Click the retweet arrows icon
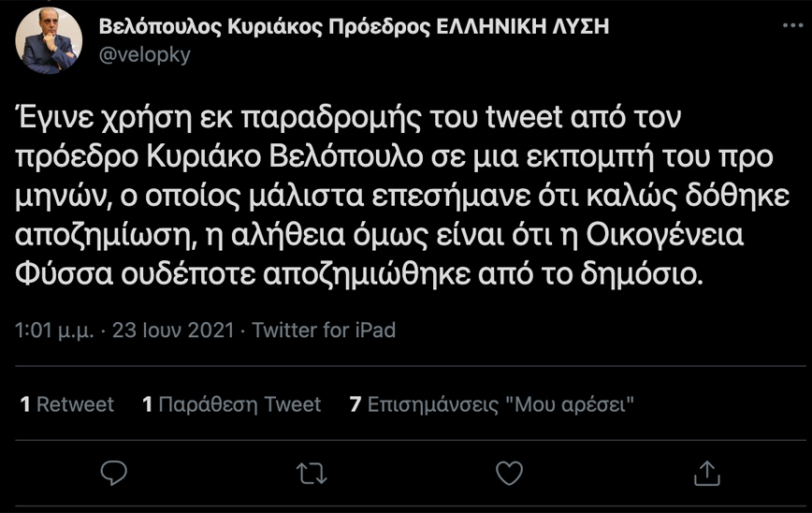 tap(311, 472)
